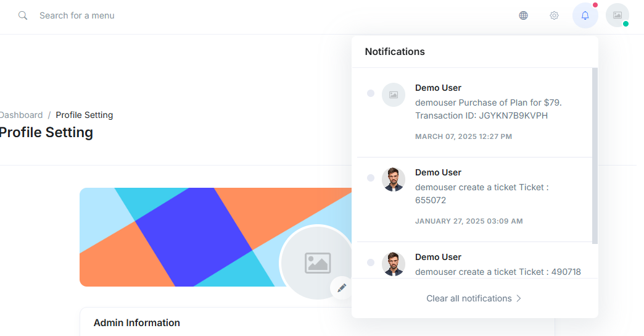Go to Dashboard breadcrumb link
The height and width of the screenshot is (336, 644).
click(x=21, y=115)
